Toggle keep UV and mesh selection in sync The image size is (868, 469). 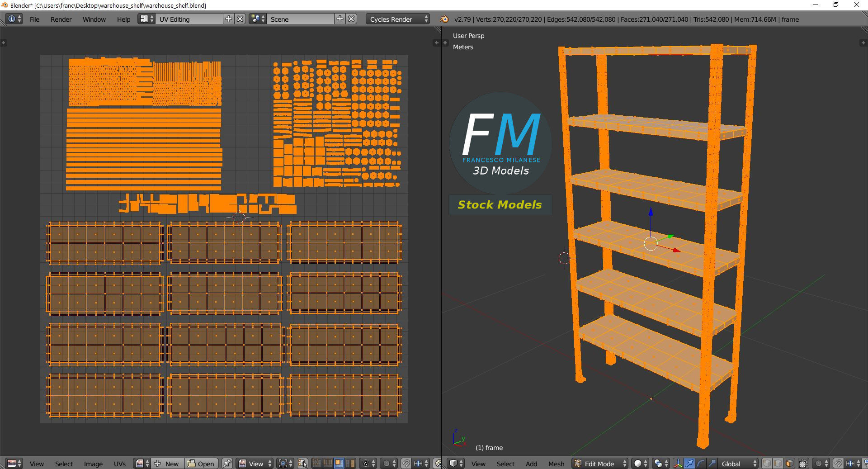coord(302,464)
